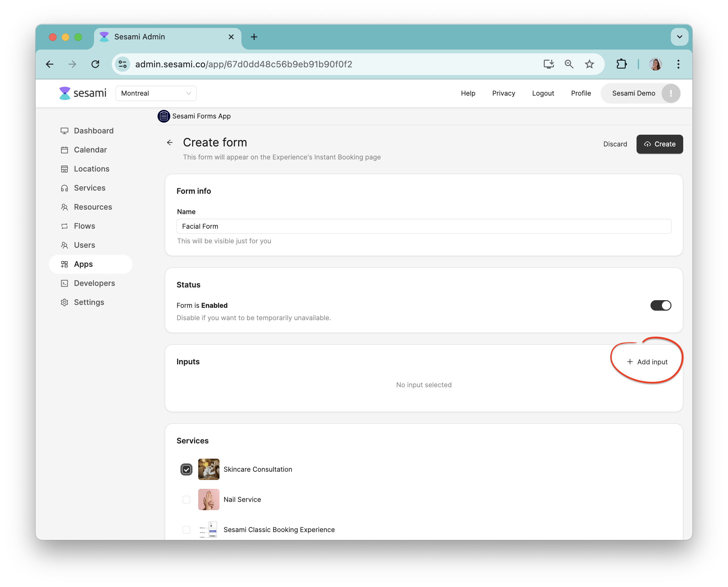Click the Nail Service thumbnail

[x=209, y=499]
